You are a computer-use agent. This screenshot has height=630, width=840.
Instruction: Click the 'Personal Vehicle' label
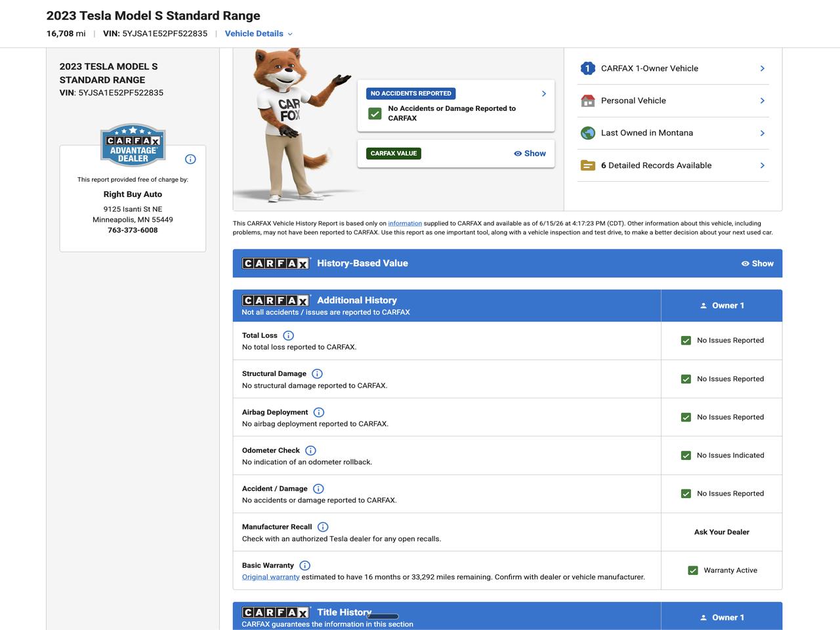pos(633,100)
